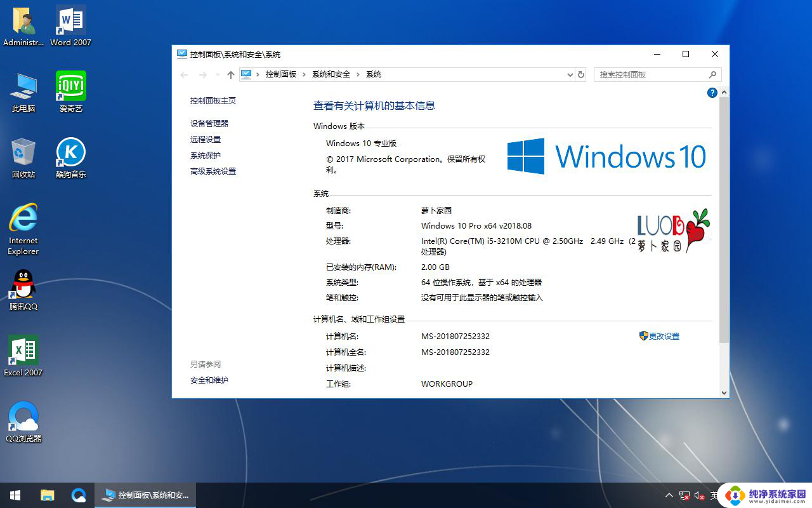Click the scrollbar down arrow
Image resolution: width=812 pixels, height=508 pixels.
724,393
